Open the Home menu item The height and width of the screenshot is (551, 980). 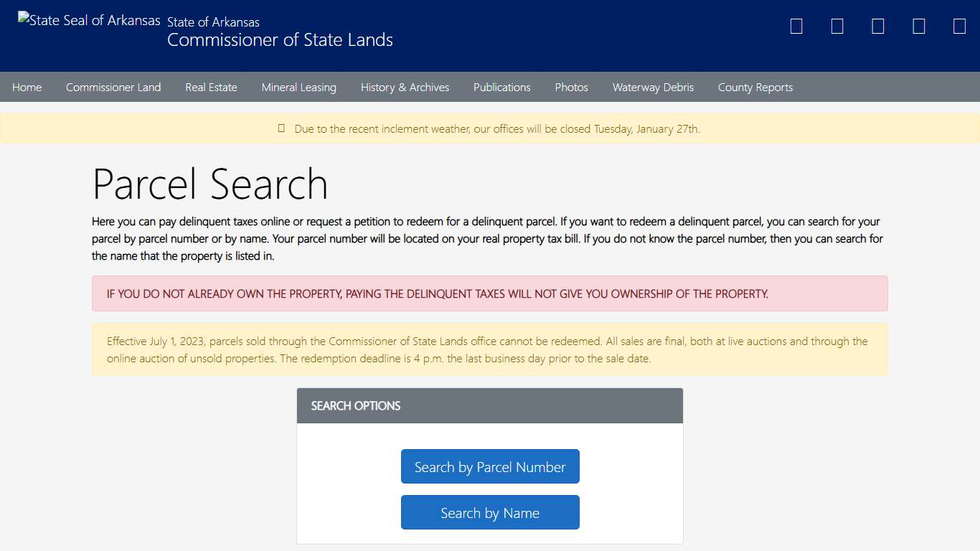(x=27, y=87)
